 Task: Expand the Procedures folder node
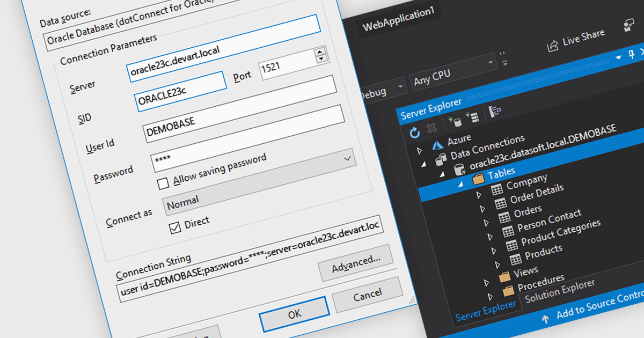490,296
